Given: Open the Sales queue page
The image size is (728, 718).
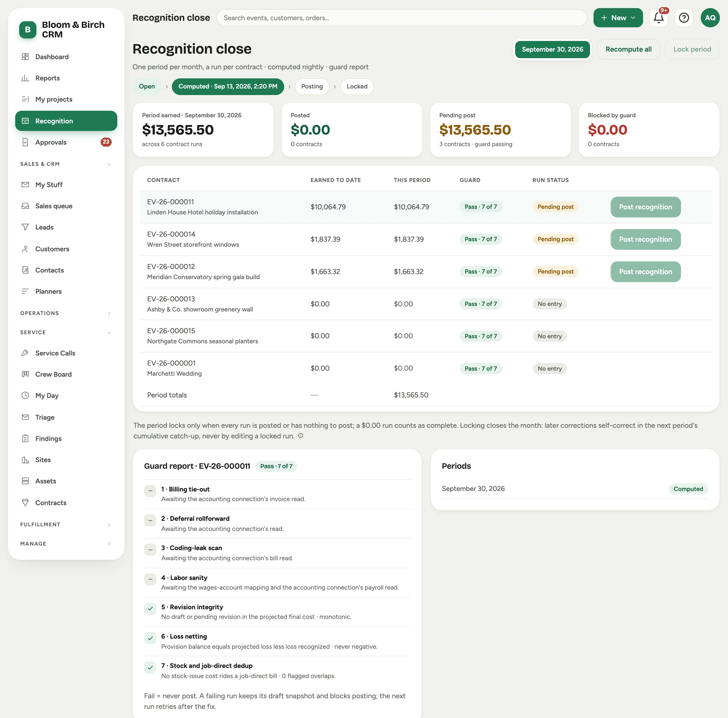Looking at the screenshot, I should [x=66, y=206].
